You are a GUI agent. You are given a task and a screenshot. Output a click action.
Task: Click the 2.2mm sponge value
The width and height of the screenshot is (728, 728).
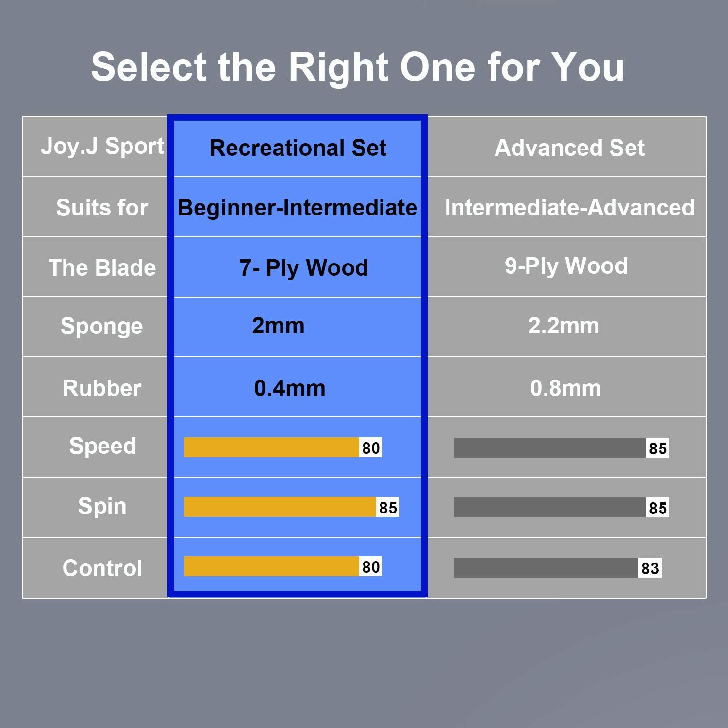pos(563,326)
